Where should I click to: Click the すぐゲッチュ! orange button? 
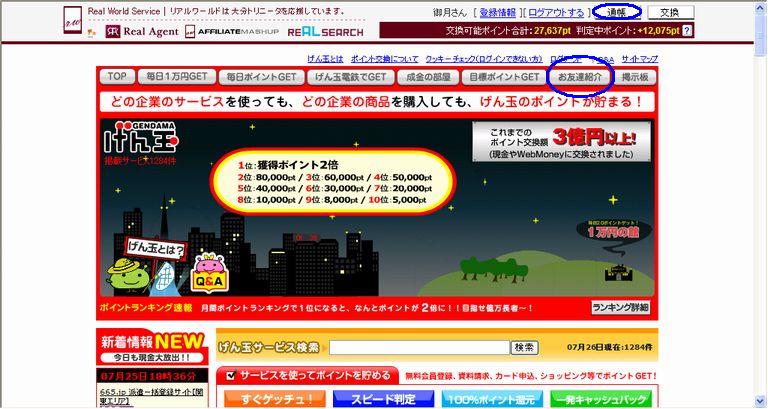click(275, 399)
